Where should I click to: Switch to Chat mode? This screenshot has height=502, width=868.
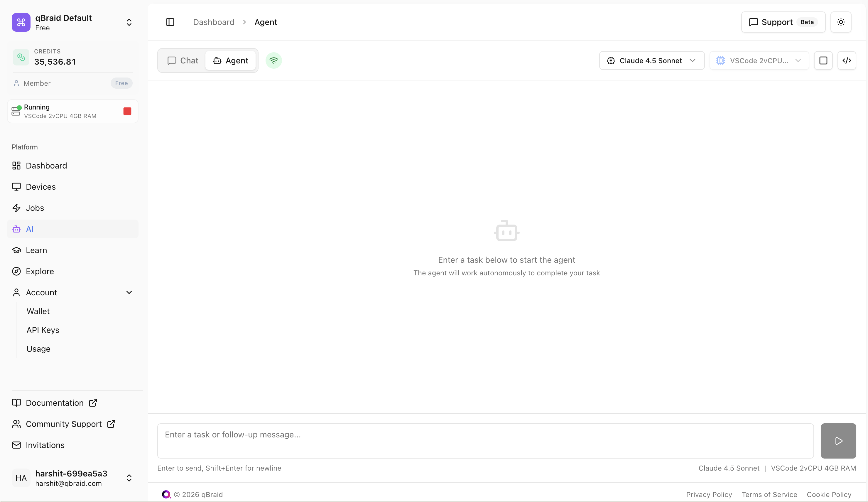[x=183, y=61]
